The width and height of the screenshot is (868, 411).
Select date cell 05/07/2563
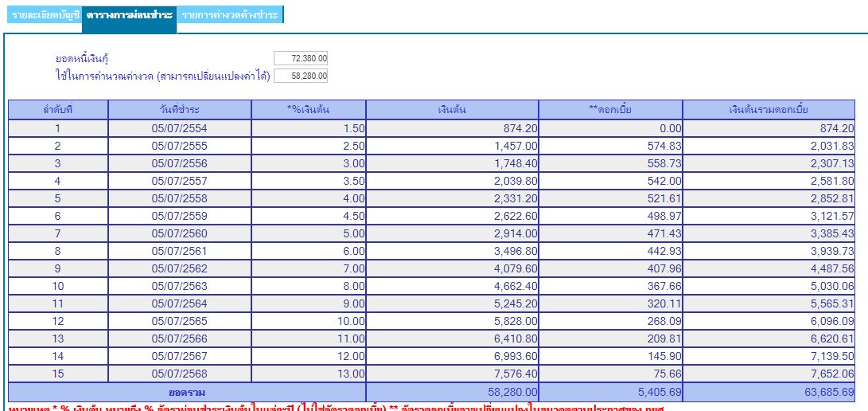tap(179, 286)
